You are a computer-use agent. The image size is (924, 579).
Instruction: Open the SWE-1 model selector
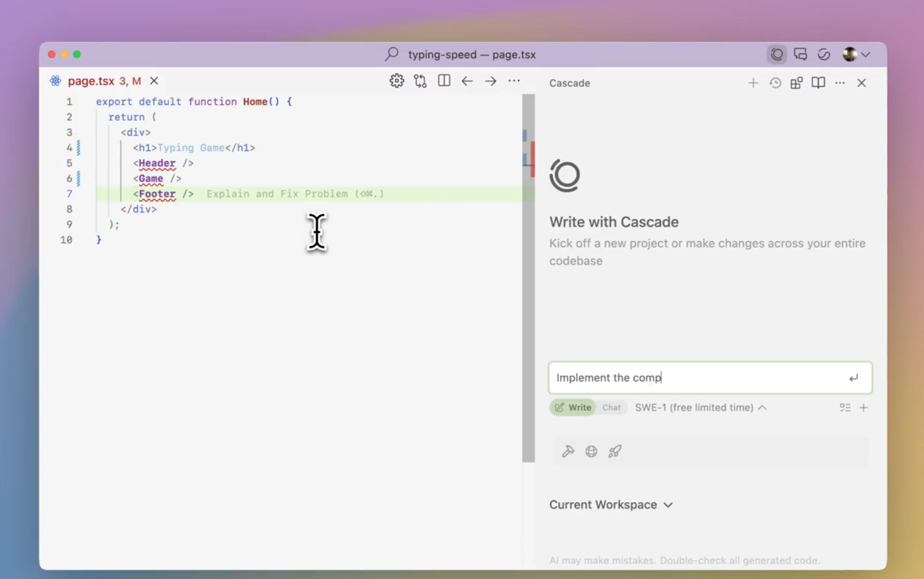click(x=701, y=408)
